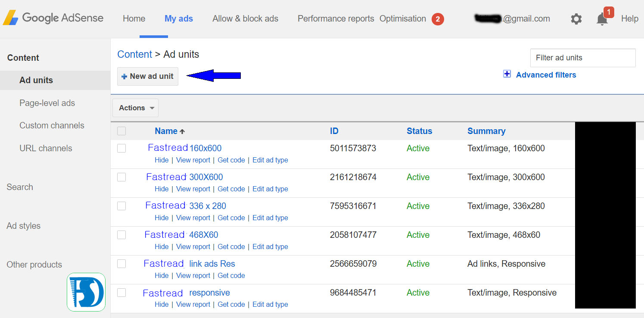Screen dimensions: 644x318
Task: Focus the Filter ad units field
Action: [583, 58]
